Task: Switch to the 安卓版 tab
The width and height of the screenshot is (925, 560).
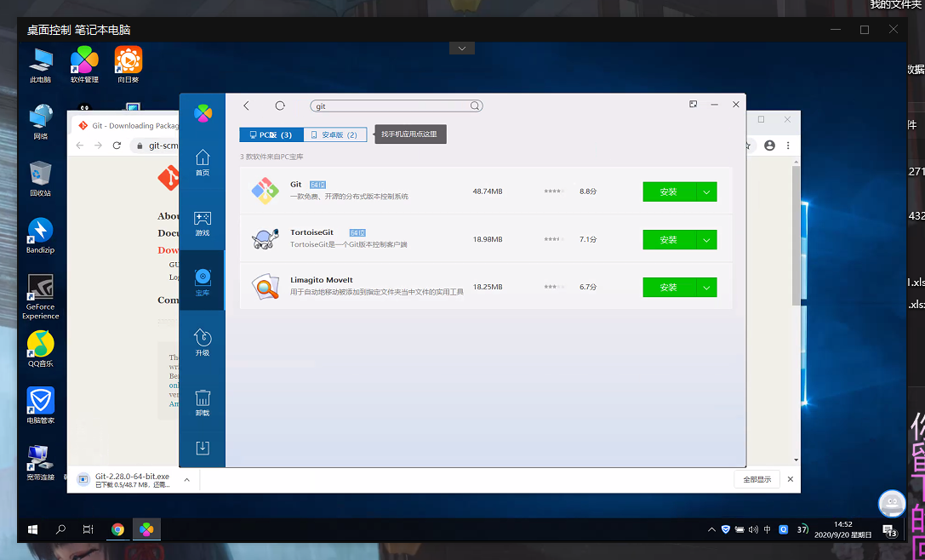Action: pyautogui.click(x=335, y=134)
